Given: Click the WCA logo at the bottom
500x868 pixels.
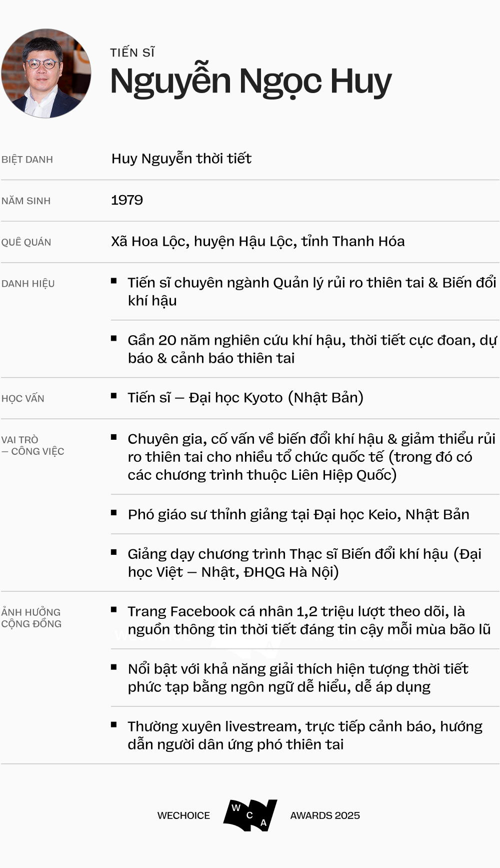Looking at the screenshot, I should [250, 815].
